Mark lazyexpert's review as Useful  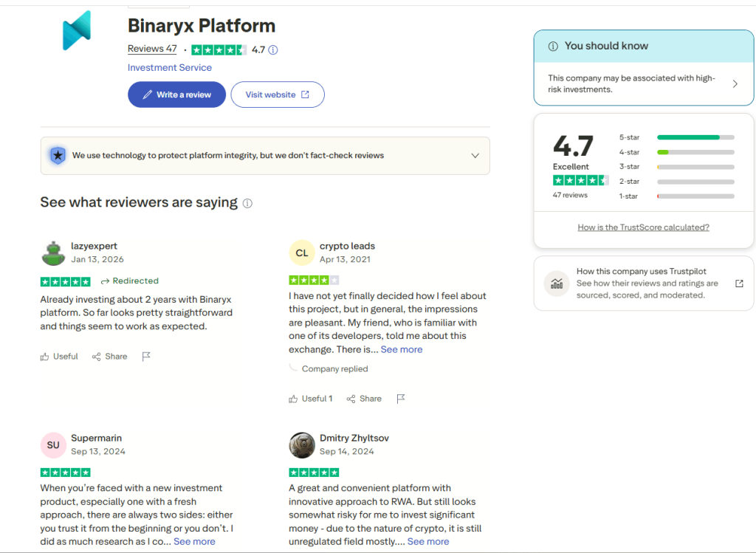pos(59,357)
